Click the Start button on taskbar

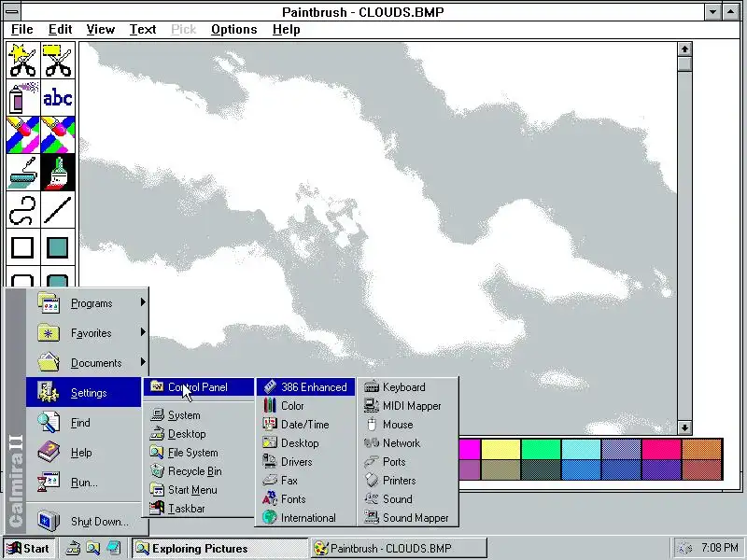(x=30, y=549)
